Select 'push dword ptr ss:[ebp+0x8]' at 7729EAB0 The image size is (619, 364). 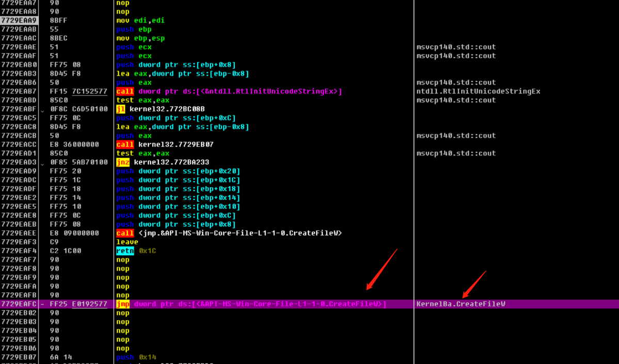coord(176,65)
